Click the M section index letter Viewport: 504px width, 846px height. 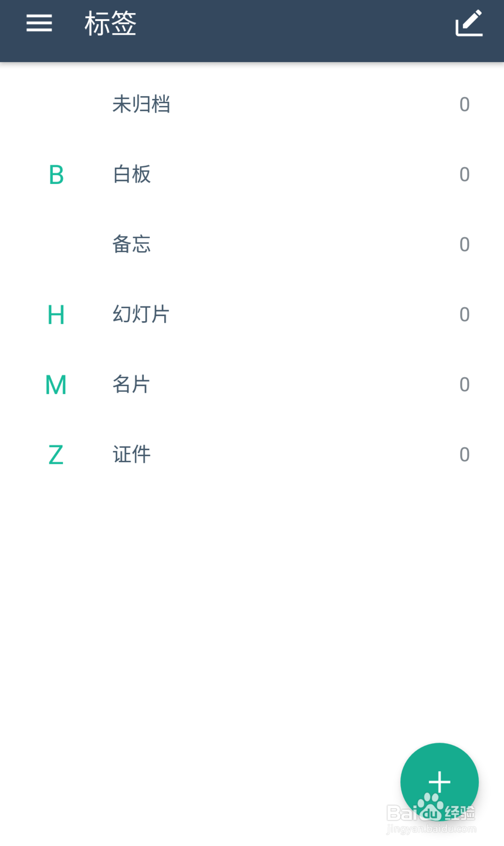point(56,385)
